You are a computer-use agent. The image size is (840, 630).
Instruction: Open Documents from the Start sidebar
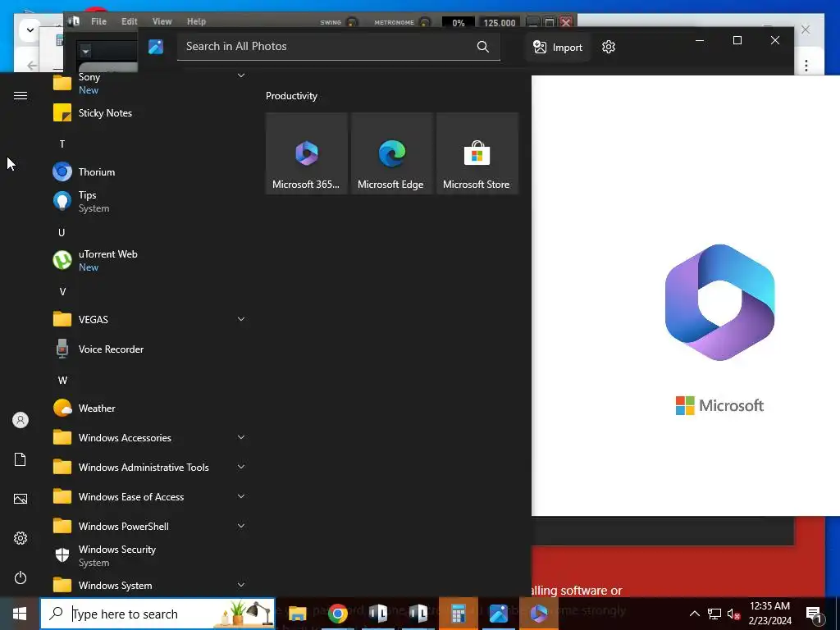(21, 459)
